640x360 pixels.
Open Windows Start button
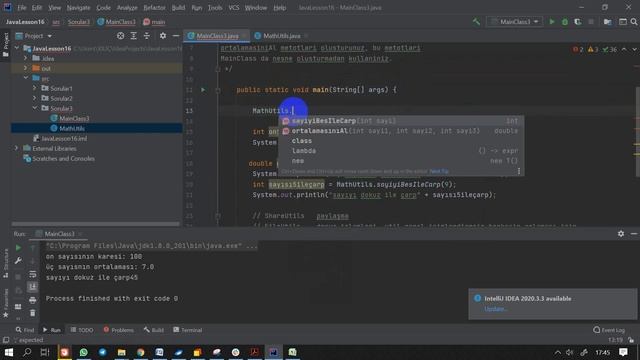click(9, 352)
